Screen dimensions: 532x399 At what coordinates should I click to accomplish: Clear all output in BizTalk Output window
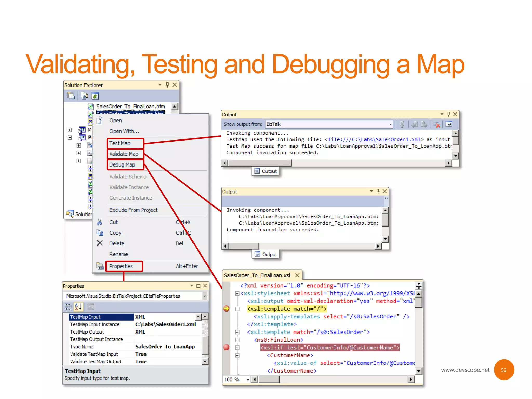click(437, 124)
